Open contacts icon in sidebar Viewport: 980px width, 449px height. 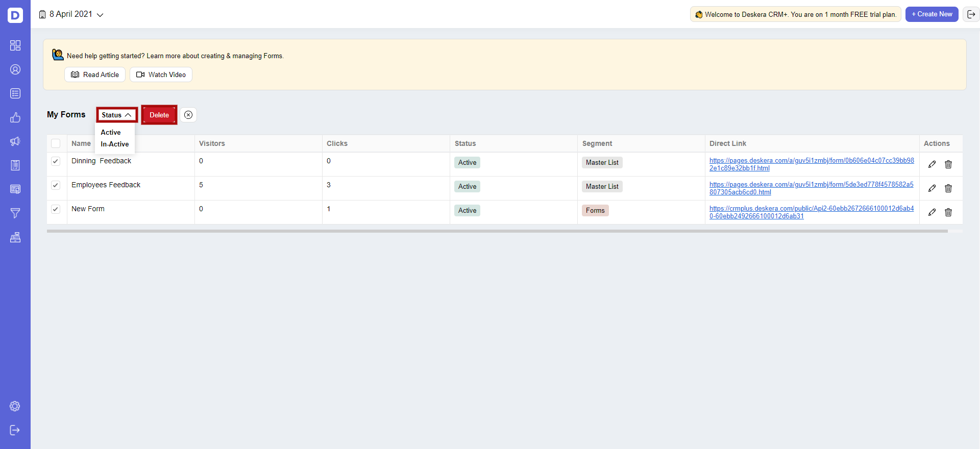(15, 69)
